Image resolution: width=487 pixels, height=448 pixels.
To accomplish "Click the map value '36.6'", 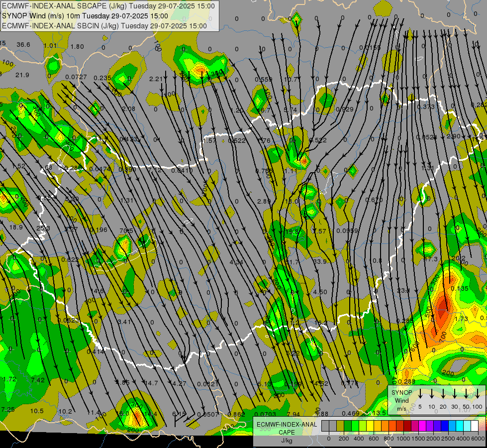I will (x=23, y=45).
